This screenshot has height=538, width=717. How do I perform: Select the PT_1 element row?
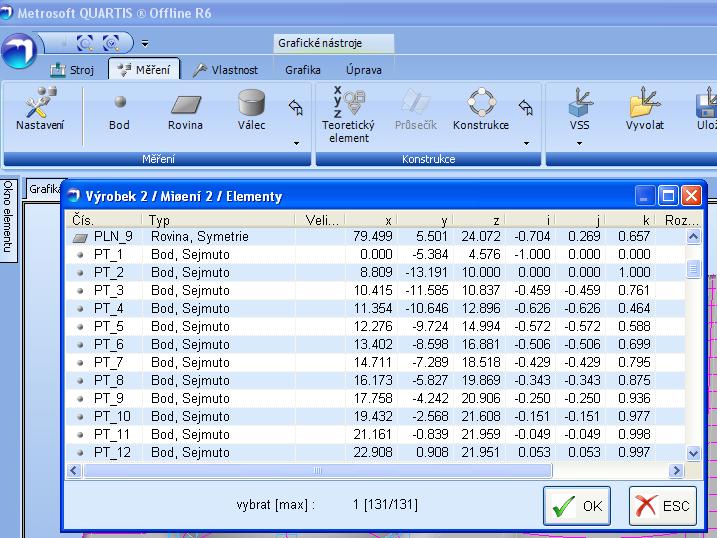pyautogui.click(x=375, y=255)
